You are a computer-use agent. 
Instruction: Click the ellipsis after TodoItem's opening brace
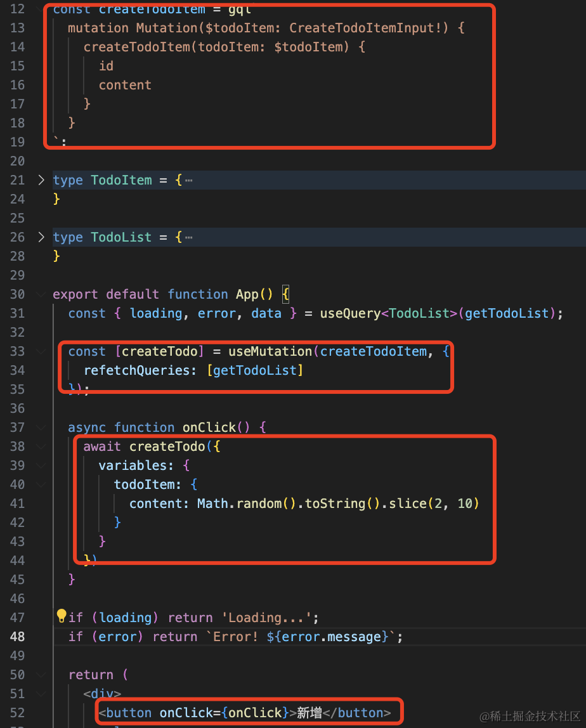188,181
